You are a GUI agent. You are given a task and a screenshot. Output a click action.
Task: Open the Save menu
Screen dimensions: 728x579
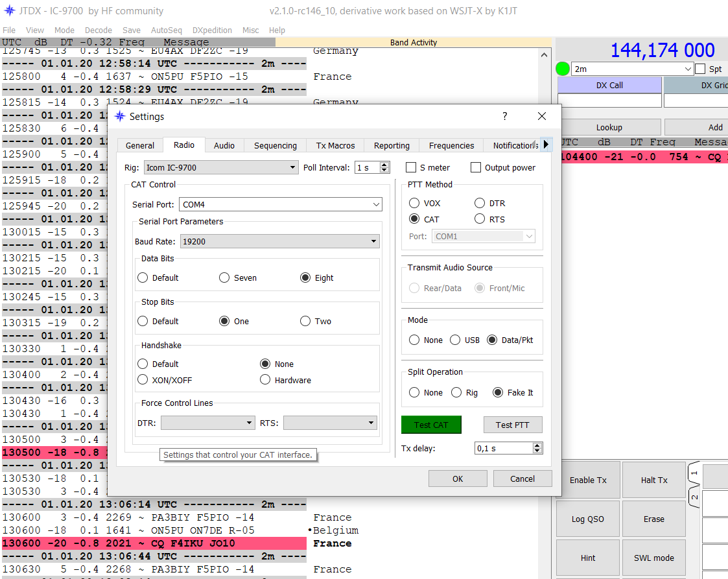[132, 30]
